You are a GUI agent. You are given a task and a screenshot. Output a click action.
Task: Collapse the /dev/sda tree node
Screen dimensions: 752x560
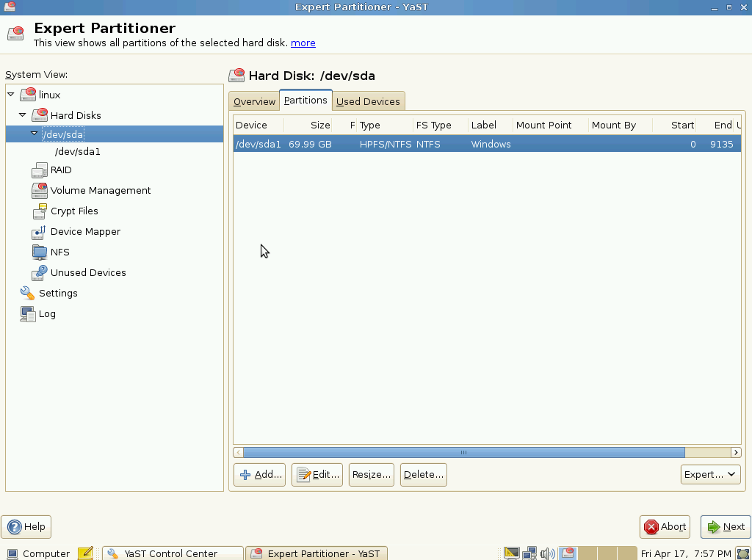click(34, 133)
